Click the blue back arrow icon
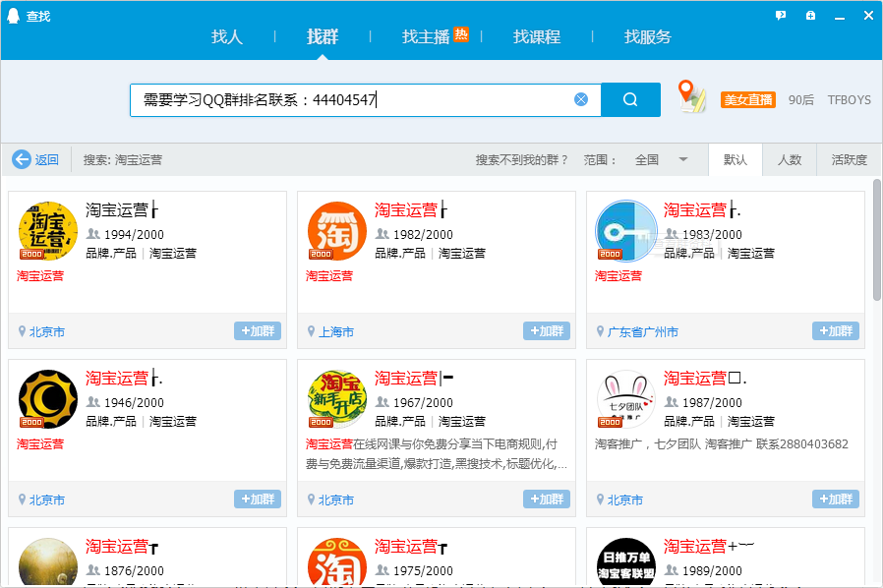883x588 pixels. 22,159
